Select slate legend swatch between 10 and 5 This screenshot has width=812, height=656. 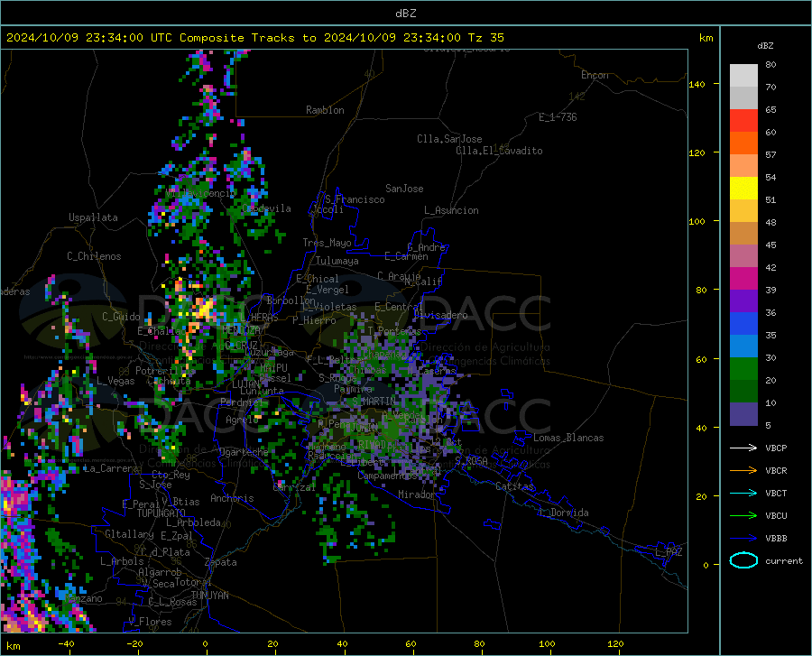pyautogui.click(x=743, y=414)
